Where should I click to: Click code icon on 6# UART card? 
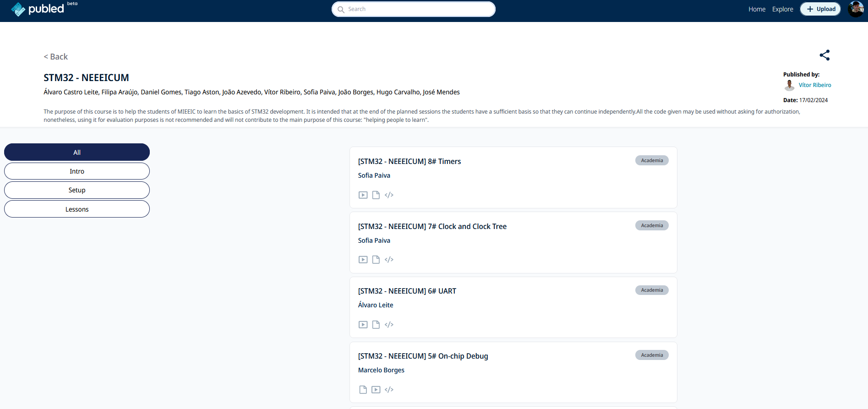point(389,325)
